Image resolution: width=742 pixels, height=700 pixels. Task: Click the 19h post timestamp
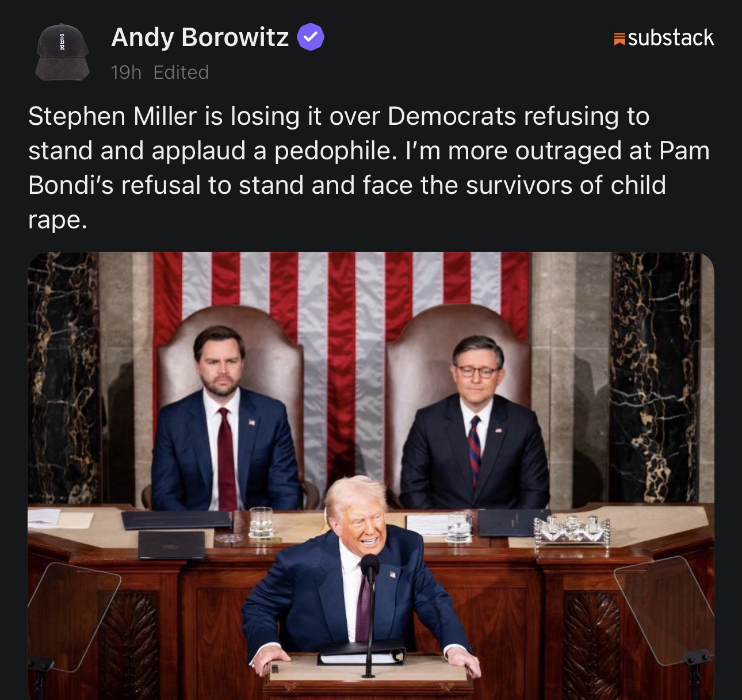click(126, 72)
